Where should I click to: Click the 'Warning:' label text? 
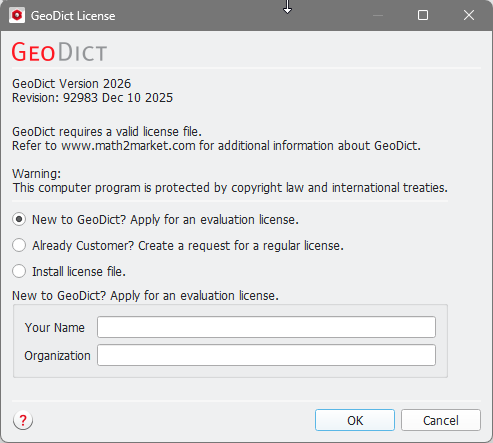(37, 174)
